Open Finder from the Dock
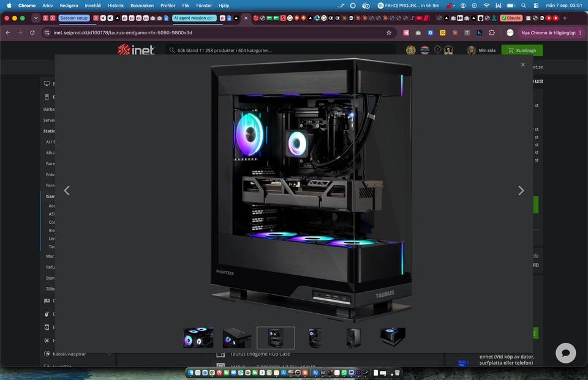Viewport: 588px width, 380px height. tap(190, 373)
